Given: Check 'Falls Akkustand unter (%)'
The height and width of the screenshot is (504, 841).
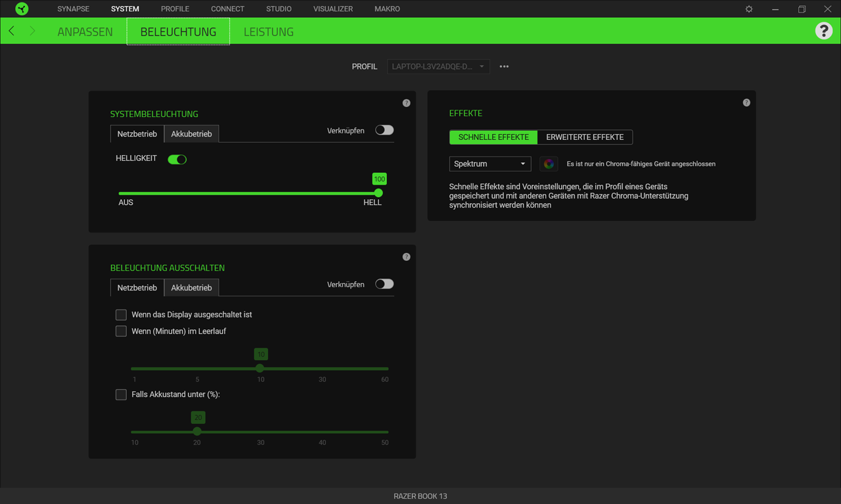Looking at the screenshot, I should [x=121, y=394].
